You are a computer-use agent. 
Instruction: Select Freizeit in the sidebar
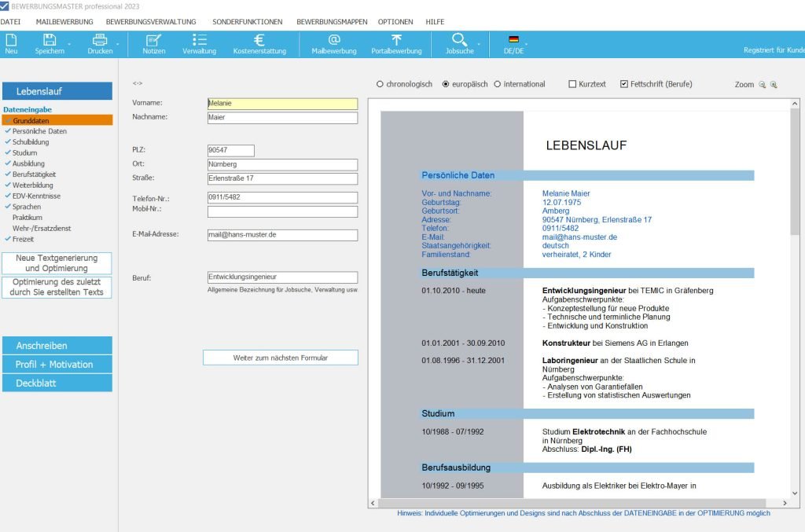pyautogui.click(x=23, y=239)
